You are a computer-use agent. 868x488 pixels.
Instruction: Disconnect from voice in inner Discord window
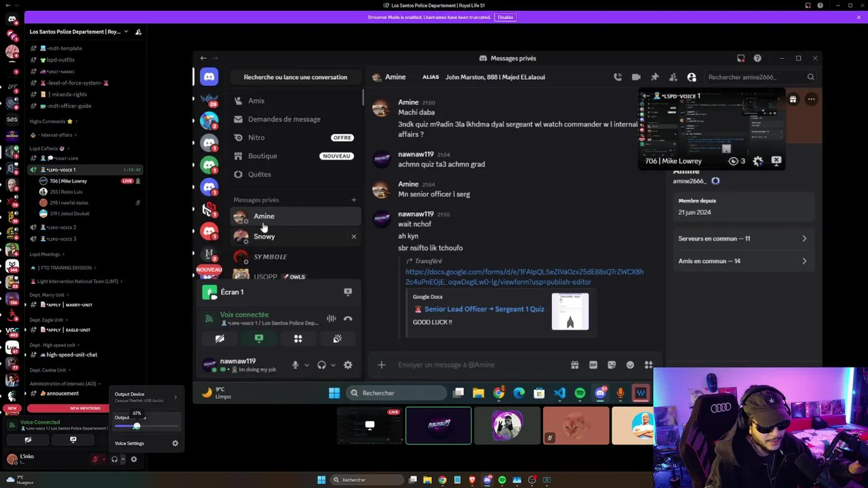(348, 319)
